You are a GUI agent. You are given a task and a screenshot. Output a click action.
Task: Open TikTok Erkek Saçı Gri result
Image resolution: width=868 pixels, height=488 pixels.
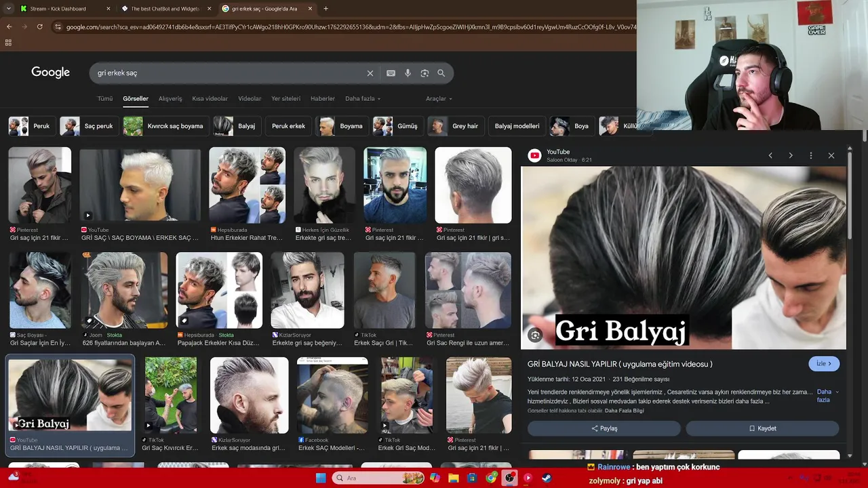(x=384, y=290)
